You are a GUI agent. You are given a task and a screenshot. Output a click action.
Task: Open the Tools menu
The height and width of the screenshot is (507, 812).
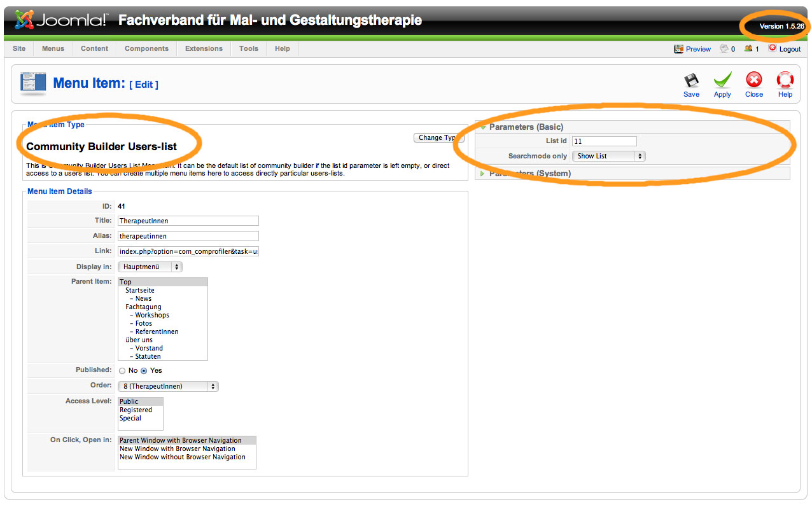click(x=249, y=48)
